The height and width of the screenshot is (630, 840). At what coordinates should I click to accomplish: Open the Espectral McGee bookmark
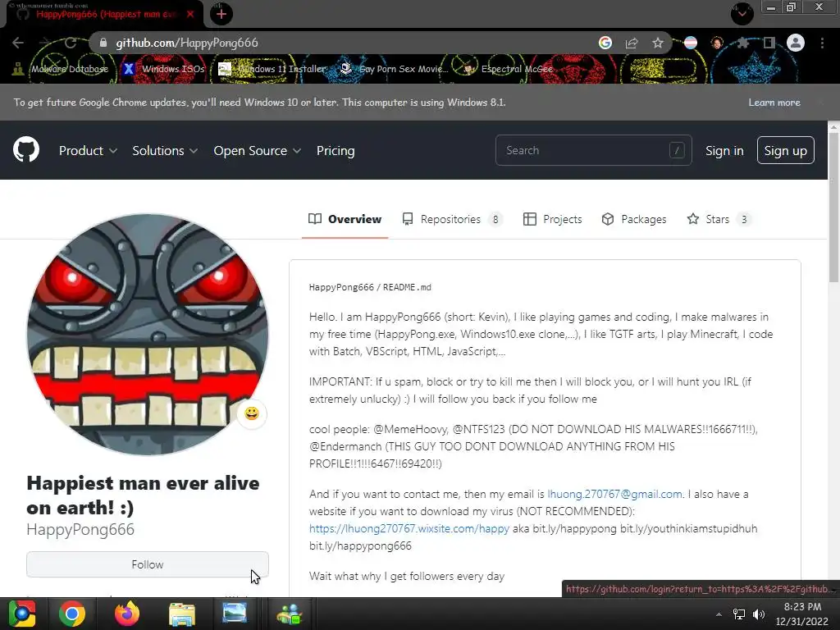[508, 69]
